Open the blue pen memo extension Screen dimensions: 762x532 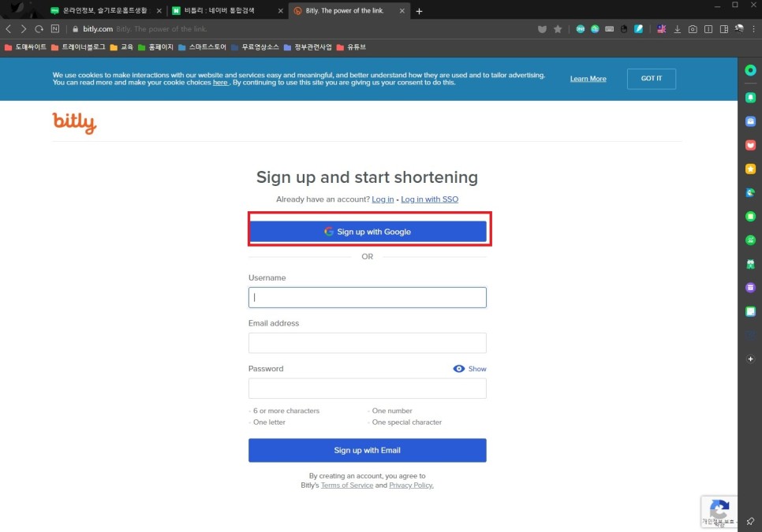(639, 29)
